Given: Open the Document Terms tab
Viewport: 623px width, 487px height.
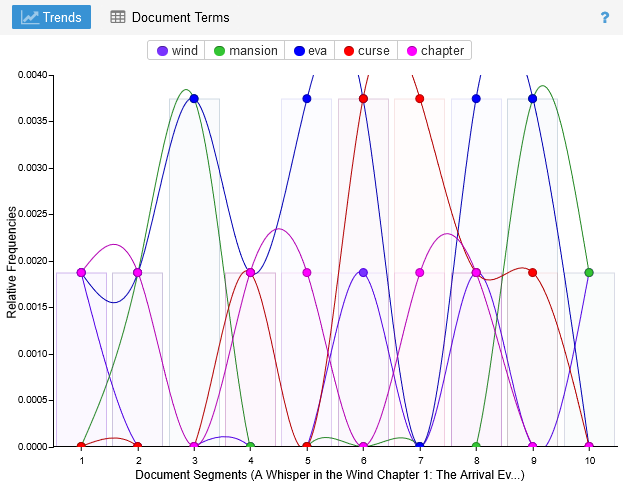Looking at the screenshot, I should point(170,17).
